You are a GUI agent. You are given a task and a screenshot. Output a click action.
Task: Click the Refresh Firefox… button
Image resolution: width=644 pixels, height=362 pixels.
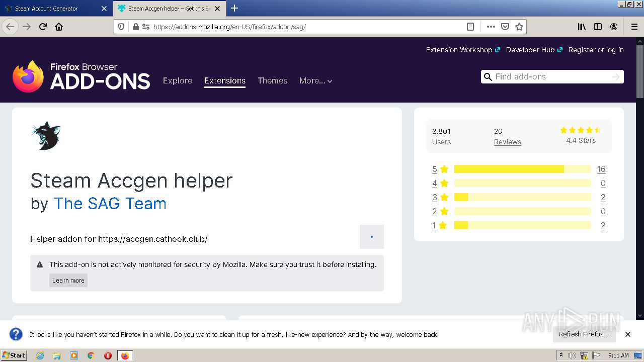coord(584,334)
